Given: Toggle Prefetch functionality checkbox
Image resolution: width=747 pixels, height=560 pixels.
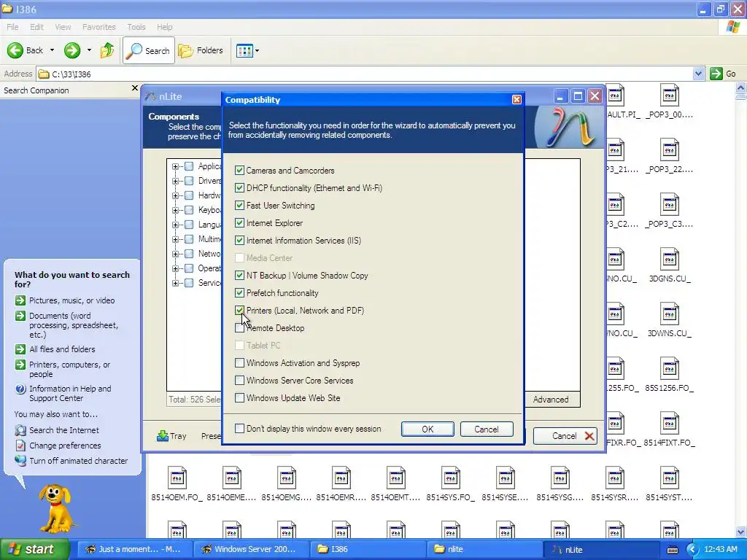Looking at the screenshot, I should click(x=239, y=293).
